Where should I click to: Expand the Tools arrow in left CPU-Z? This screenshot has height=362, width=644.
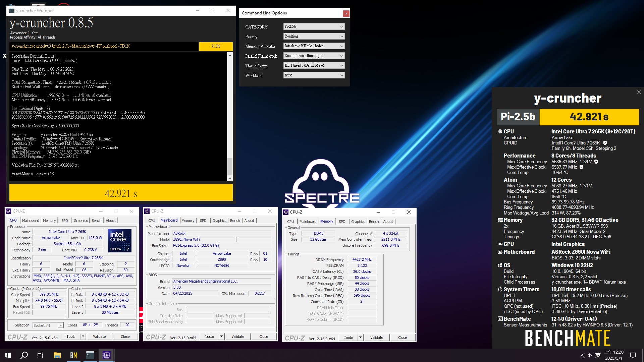pyautogui.click(x=83, y=337)
